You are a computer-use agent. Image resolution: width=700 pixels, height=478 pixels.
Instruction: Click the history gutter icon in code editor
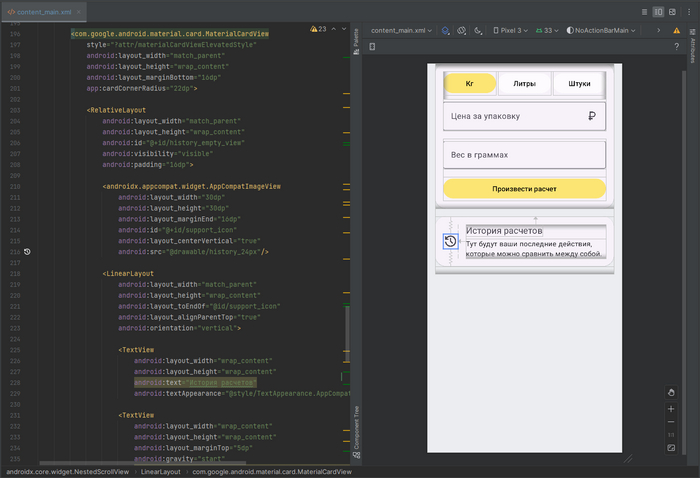(x=27, y=252)
